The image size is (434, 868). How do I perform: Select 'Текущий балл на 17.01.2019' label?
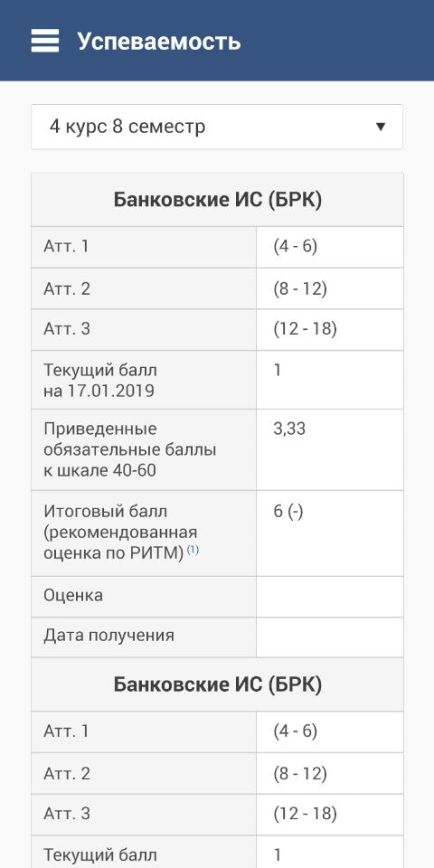(99, 381)
